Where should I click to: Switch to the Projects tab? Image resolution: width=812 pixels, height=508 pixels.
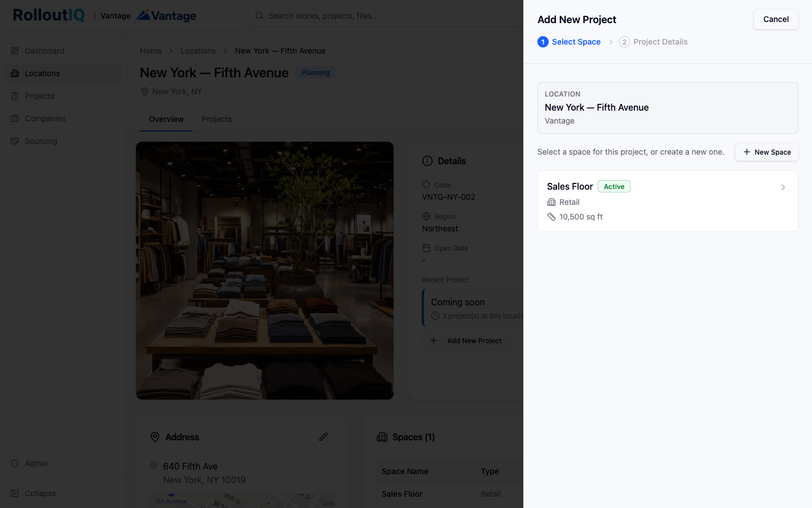click(217, 119)
